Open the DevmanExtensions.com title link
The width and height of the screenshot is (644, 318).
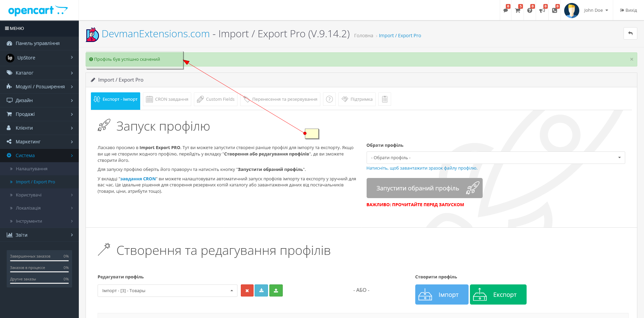(x=156, y=34)
